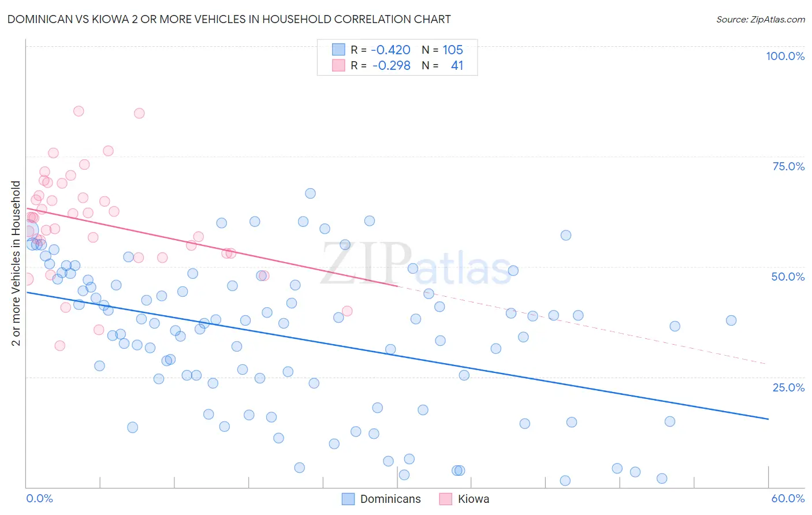The width and height of the screenshot is (812, 515).
Task: Click the 75.0% y-axis label
Action: click(788, 166)
